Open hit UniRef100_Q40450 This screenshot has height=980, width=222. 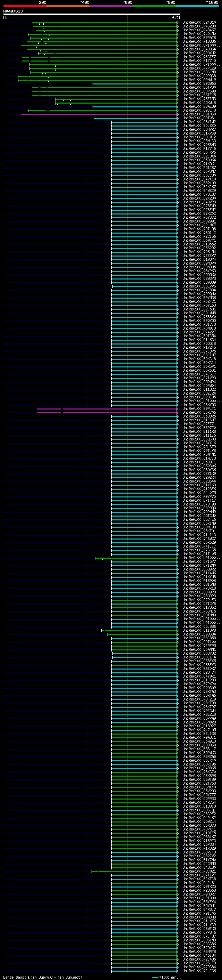tap(199, 34)
